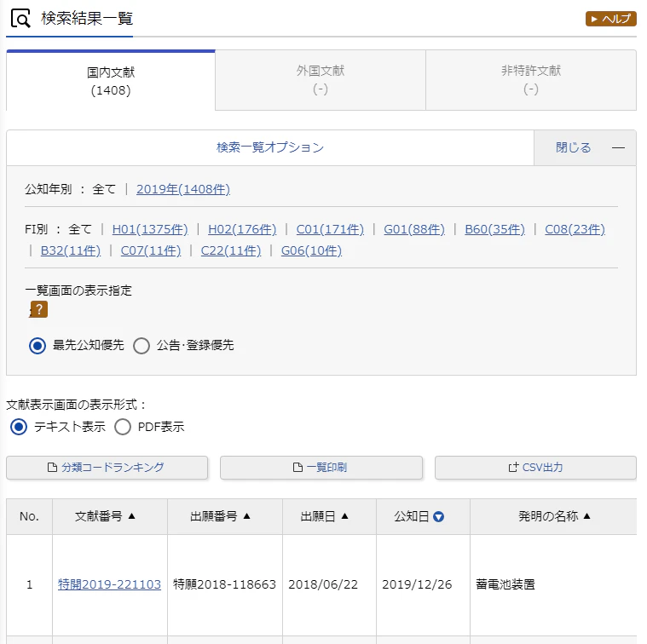Sort by 発明の名称 column arrow
This screenshot has width=647, height=644.
(x=587, y=516)
